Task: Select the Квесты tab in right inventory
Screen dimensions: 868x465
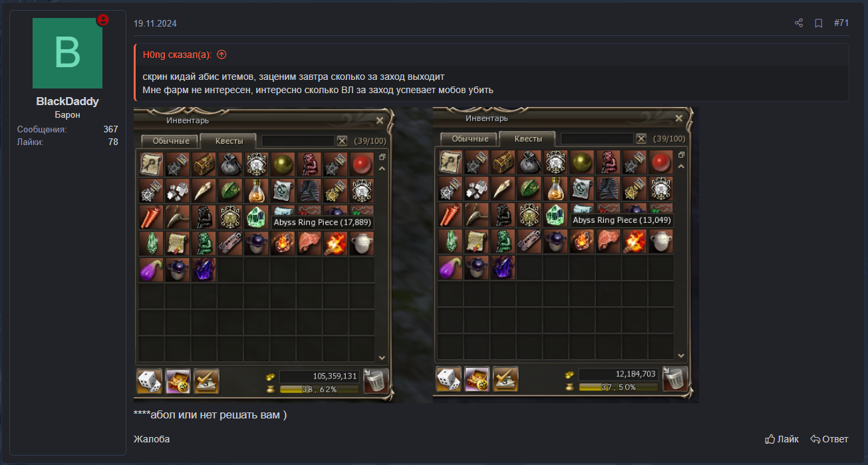Action: (527, 139)
